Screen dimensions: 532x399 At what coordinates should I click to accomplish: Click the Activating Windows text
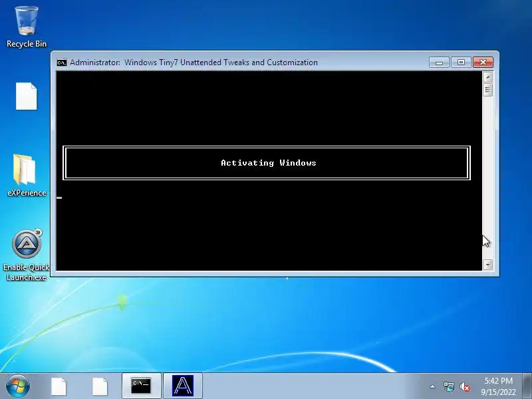(x=269, y=163)
